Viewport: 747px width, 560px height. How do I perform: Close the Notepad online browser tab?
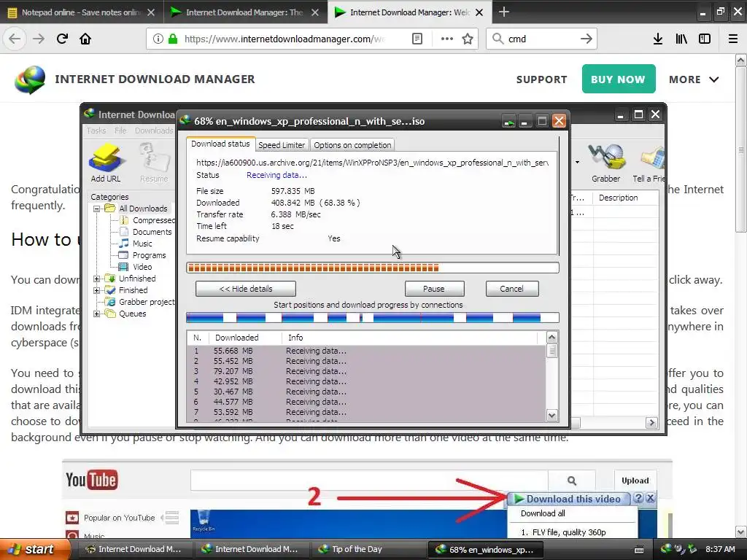click(150, 12)
